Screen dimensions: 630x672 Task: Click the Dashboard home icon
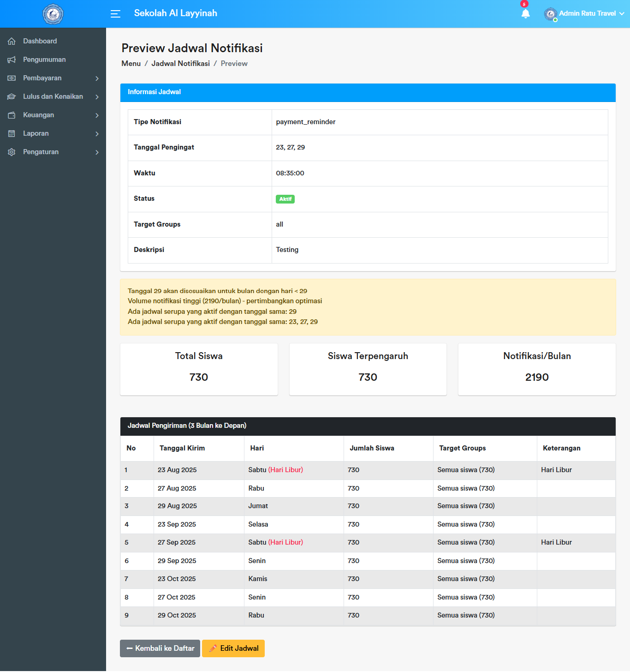pyautogui.click(x=12, y=41)
